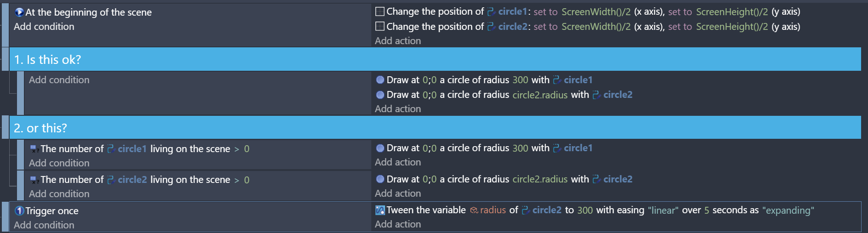Click the '>' operator in circle2 count condition

click(237, 180)
